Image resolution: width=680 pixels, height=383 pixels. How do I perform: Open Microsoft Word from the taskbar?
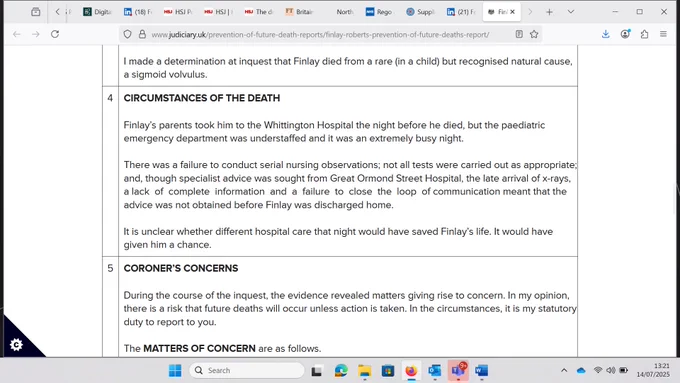tap(481, 371)
